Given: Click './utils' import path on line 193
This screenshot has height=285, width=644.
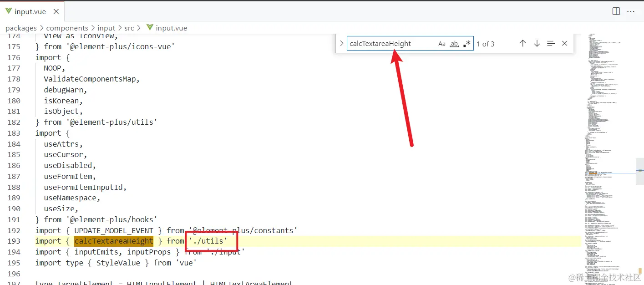Looking at the screenshot, I should pyautogui.click(x=208, y=241).
